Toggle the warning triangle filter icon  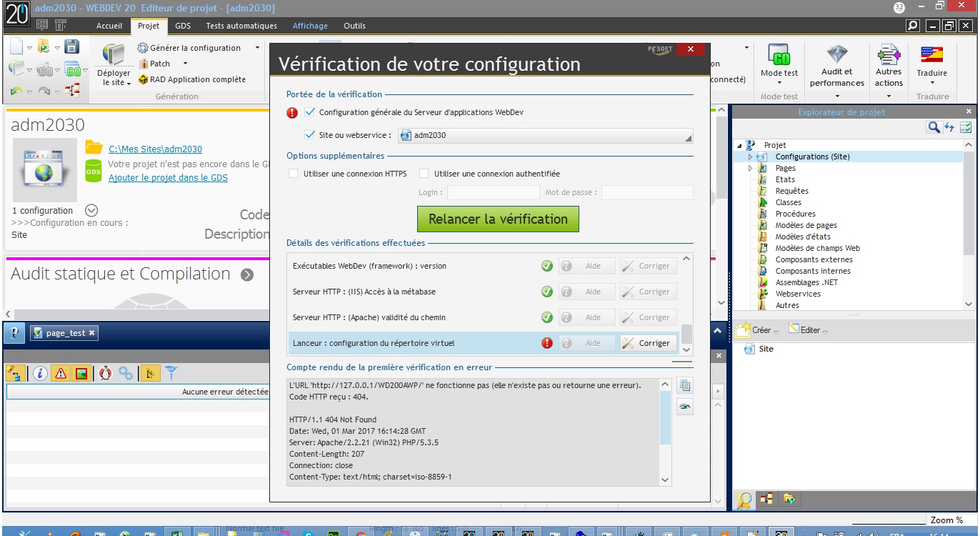pyautogui.click(x=61, y=373)
